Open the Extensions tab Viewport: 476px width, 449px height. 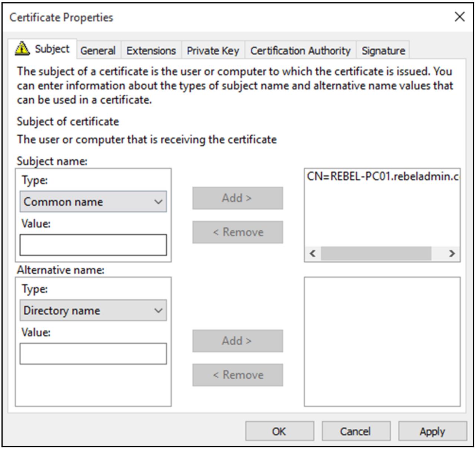(x=151, y=51)
